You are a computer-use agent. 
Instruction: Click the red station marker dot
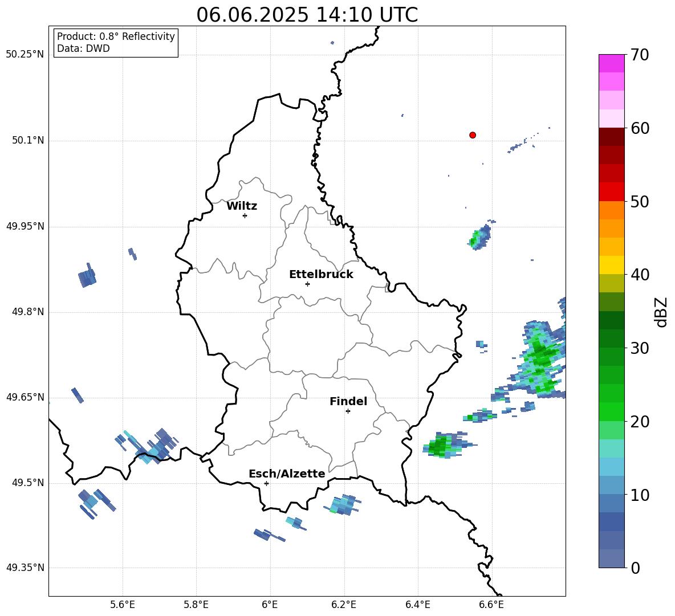(x=473, y=135)
